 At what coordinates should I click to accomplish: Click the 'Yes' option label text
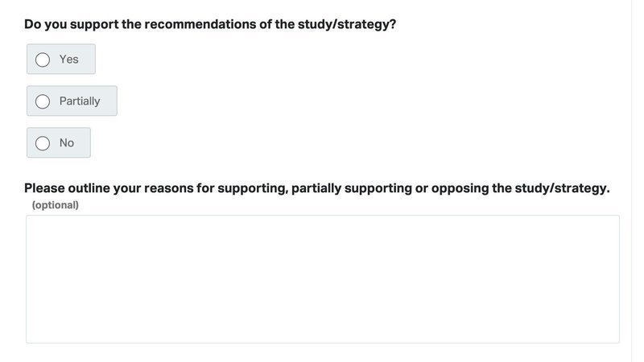pos(69,60)
